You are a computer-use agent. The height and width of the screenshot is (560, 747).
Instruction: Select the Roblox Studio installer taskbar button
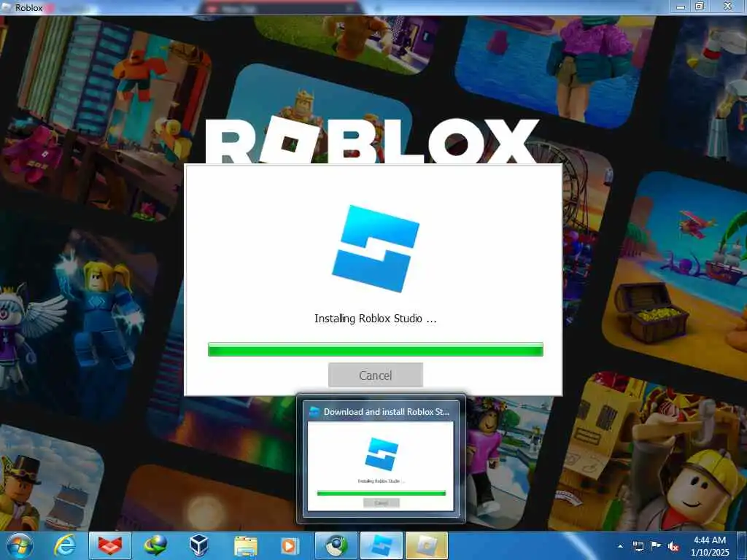click(381, 545)
